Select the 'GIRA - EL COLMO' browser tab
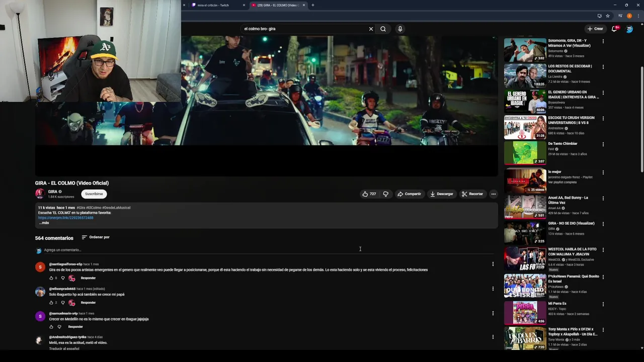Screen dimensions: 644x362 278,5
